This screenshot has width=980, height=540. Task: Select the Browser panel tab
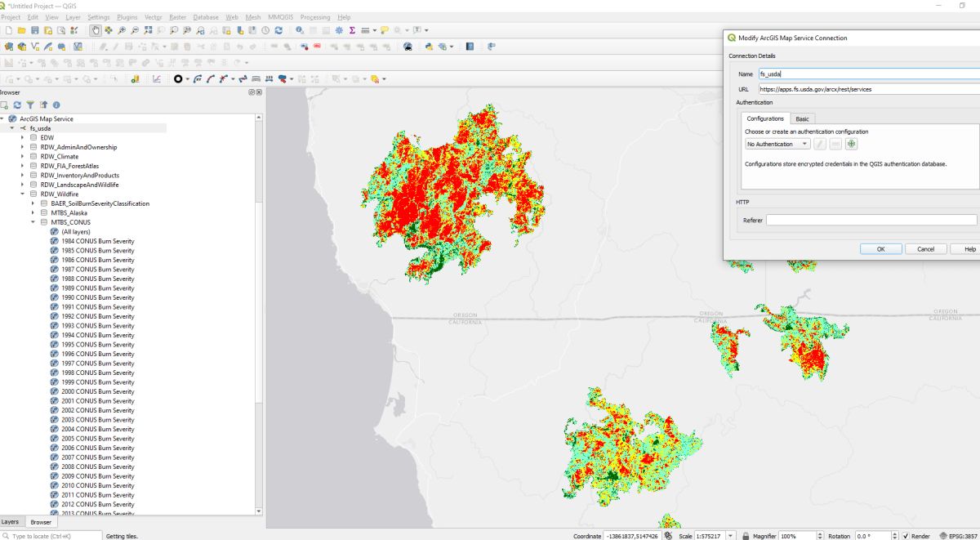pos(41,521)
